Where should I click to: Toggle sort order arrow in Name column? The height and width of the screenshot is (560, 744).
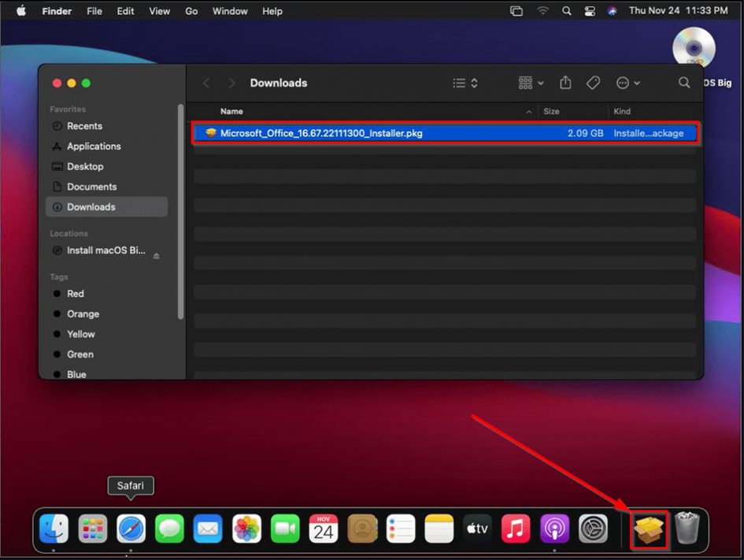528,112
